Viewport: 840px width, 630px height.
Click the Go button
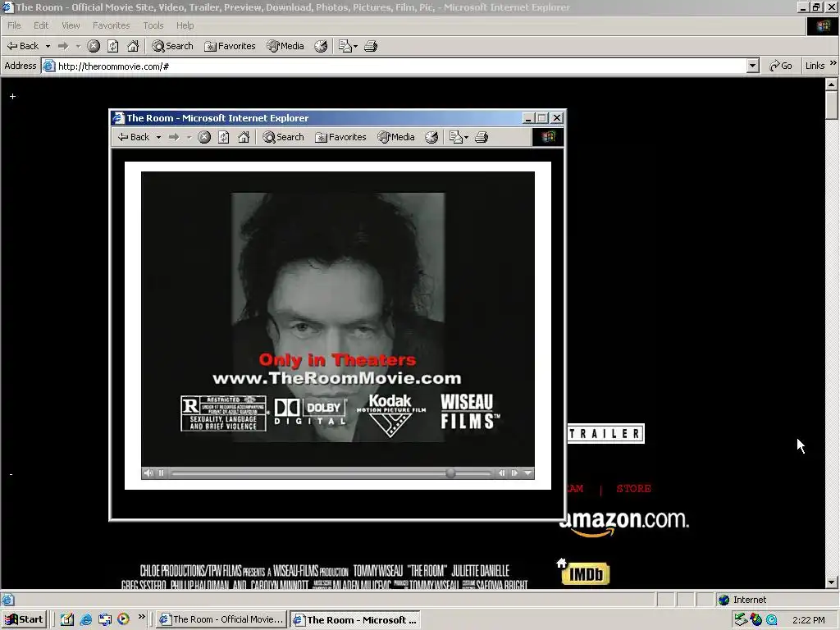(x=781, y=66)
